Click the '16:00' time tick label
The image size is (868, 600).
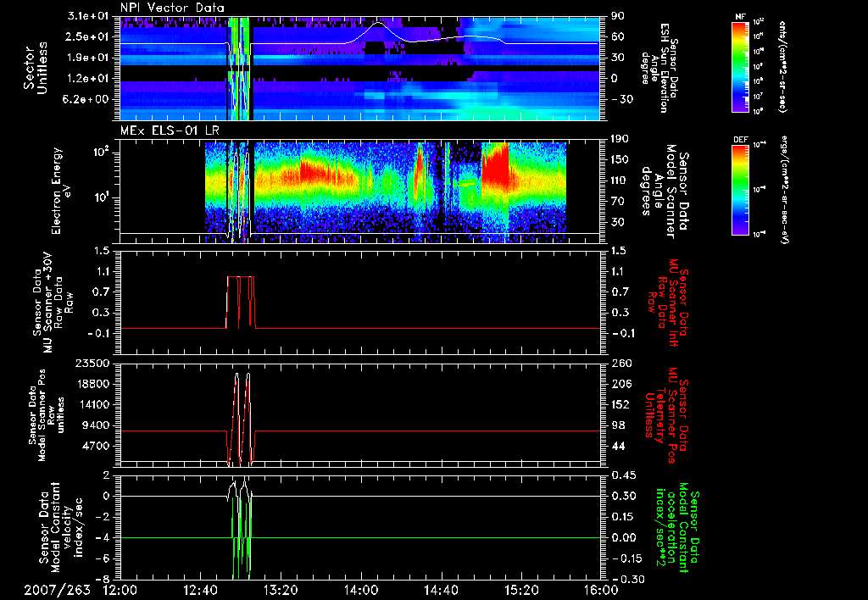(601, 590)
